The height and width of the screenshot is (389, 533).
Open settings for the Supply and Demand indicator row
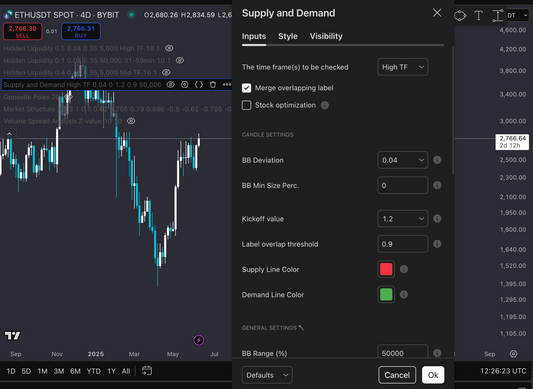pyautogui.click(x=185, y=85)
